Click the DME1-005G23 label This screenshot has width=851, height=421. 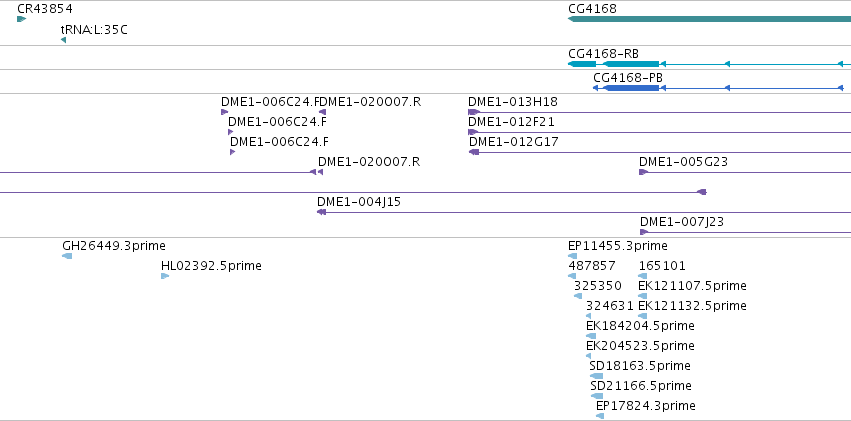click(x=683, y=162)
